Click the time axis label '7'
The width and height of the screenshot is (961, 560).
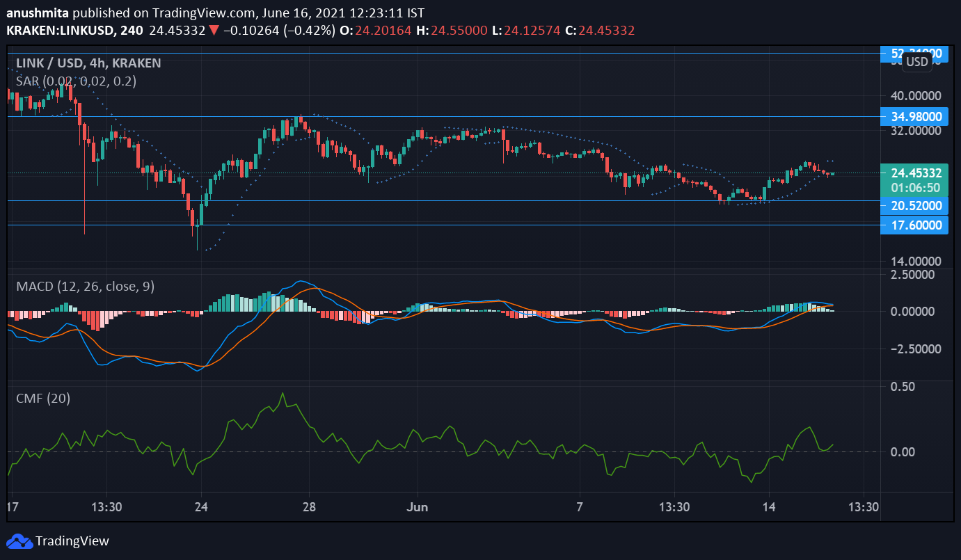[x=579, y=506]
